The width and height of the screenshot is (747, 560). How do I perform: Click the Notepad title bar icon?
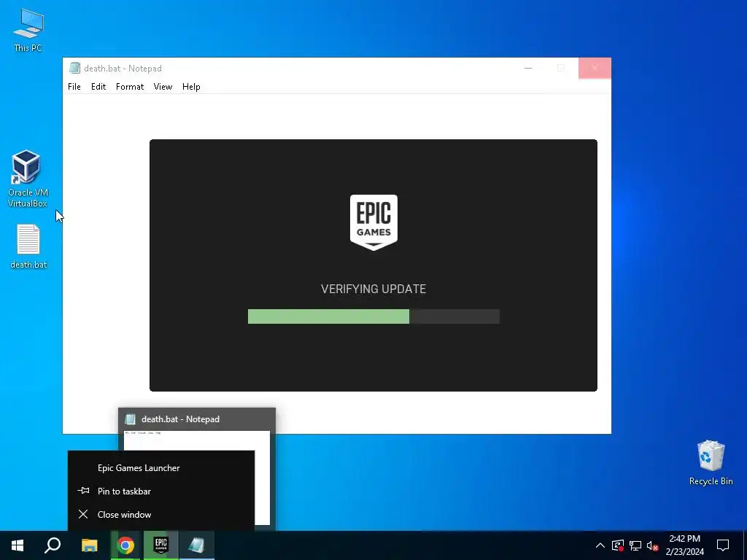pyautogui.click(x=74, y=68)
